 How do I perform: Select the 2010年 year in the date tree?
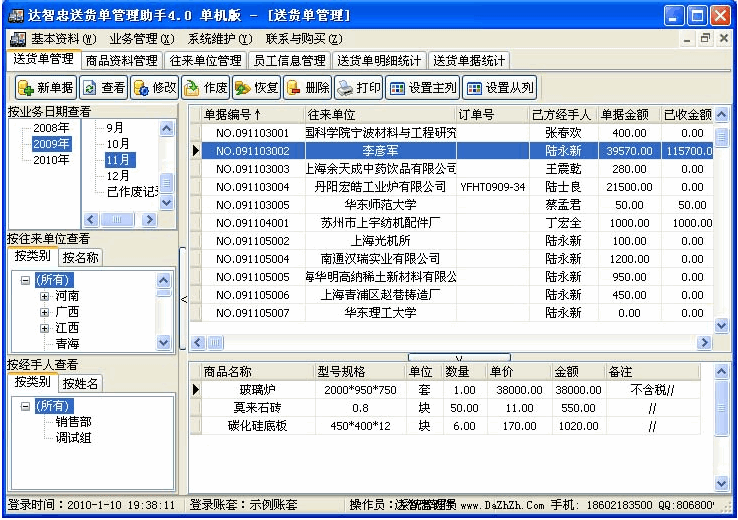tap(51, 160)
